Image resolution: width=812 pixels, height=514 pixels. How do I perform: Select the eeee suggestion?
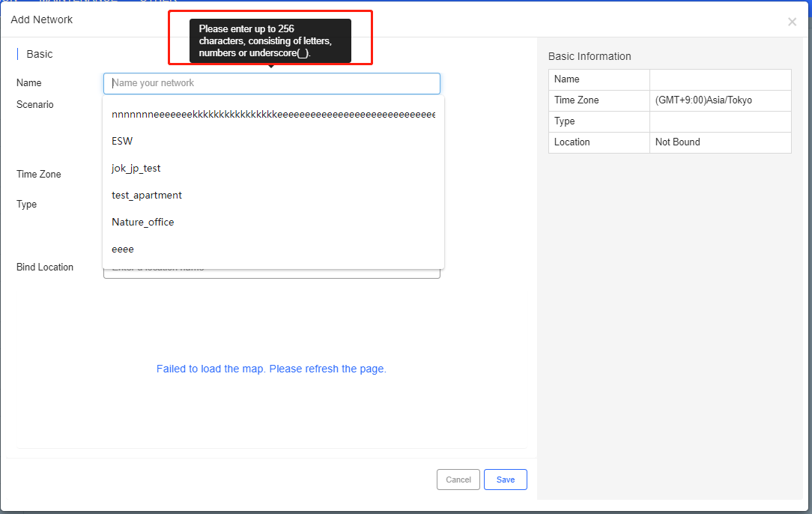point(273,250)
